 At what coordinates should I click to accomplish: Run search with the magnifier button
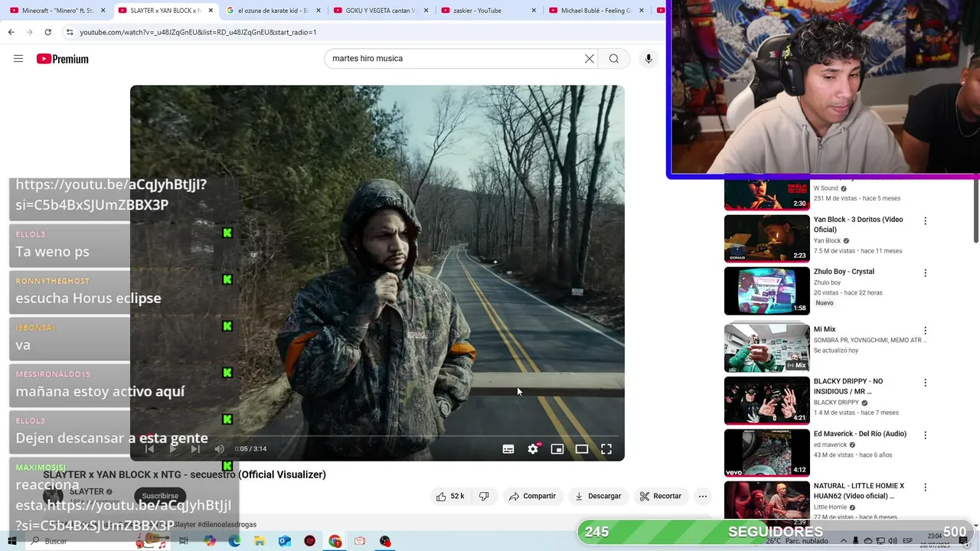point(614,59)
